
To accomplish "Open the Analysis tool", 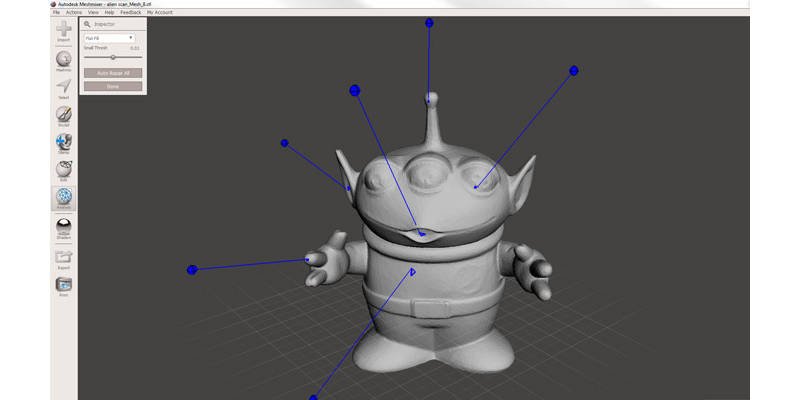I will point(64,198).
